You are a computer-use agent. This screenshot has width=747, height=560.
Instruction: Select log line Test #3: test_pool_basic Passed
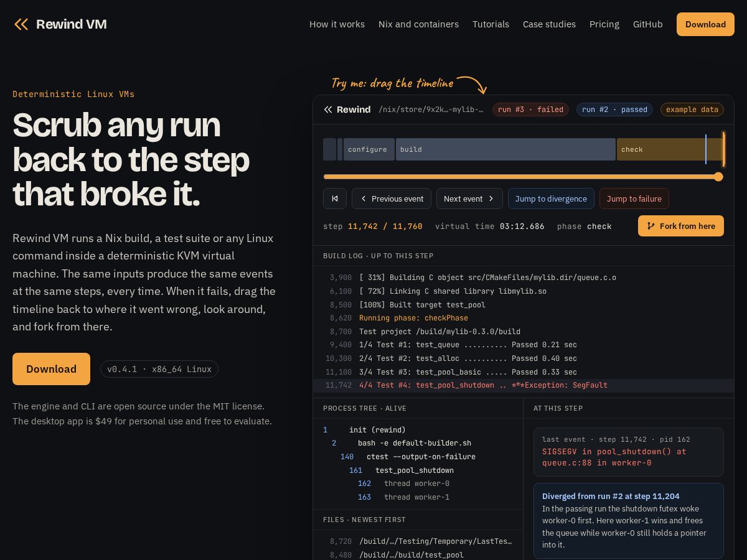pyautogui.click(x=524, y=372)
